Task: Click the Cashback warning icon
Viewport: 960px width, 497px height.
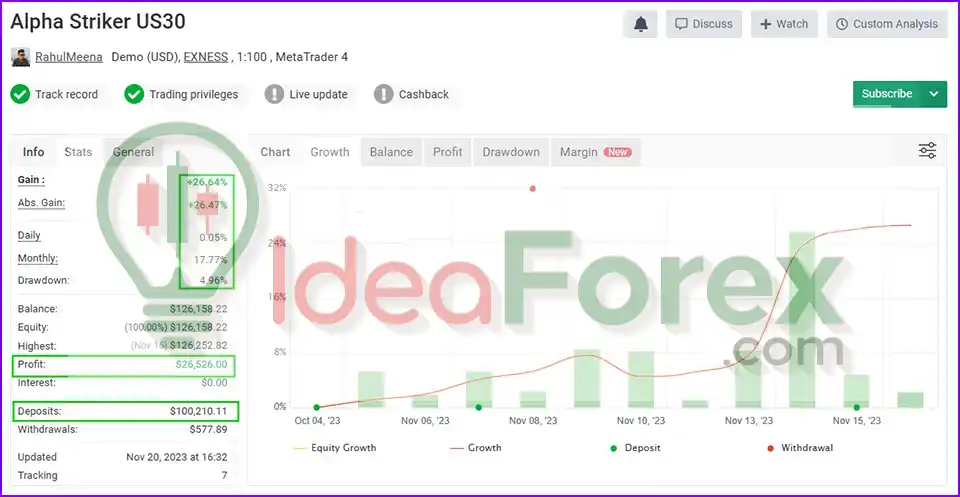Action: point(383,94)
